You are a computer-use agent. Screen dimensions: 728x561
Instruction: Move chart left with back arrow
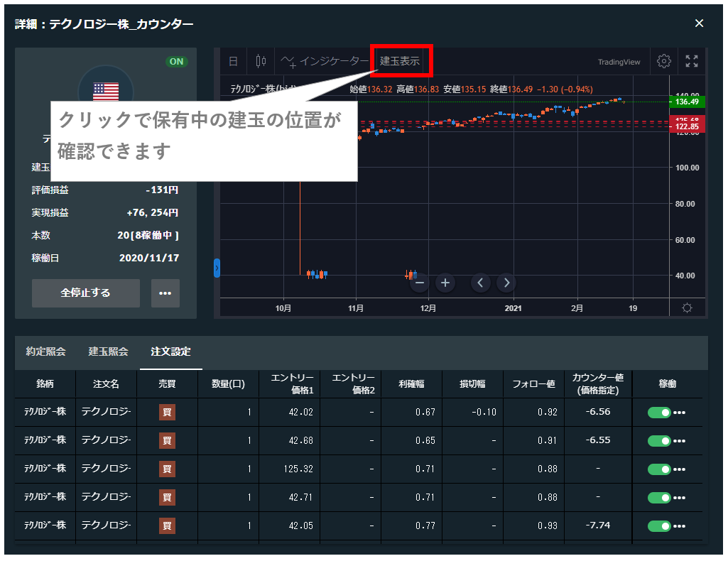tap(481, 283)
